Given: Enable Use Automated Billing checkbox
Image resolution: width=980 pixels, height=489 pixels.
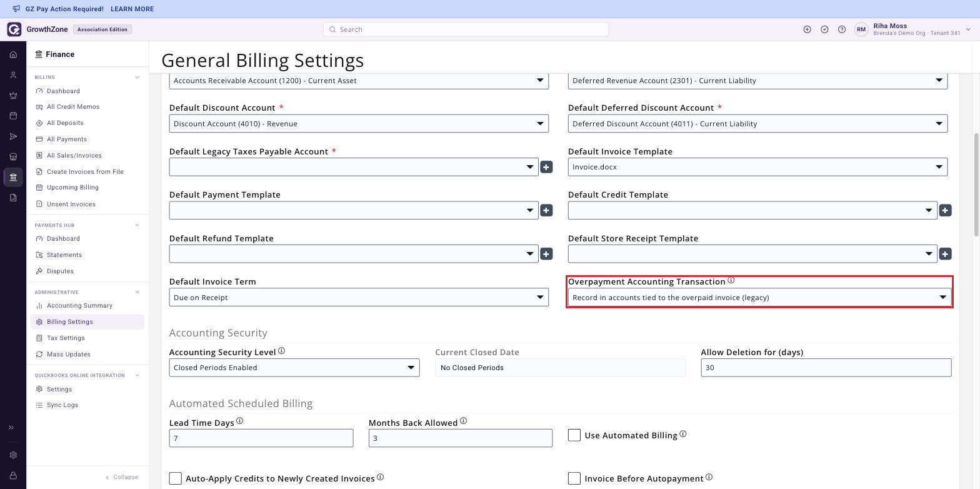Looking at the screenshot, I should [574, 435].
